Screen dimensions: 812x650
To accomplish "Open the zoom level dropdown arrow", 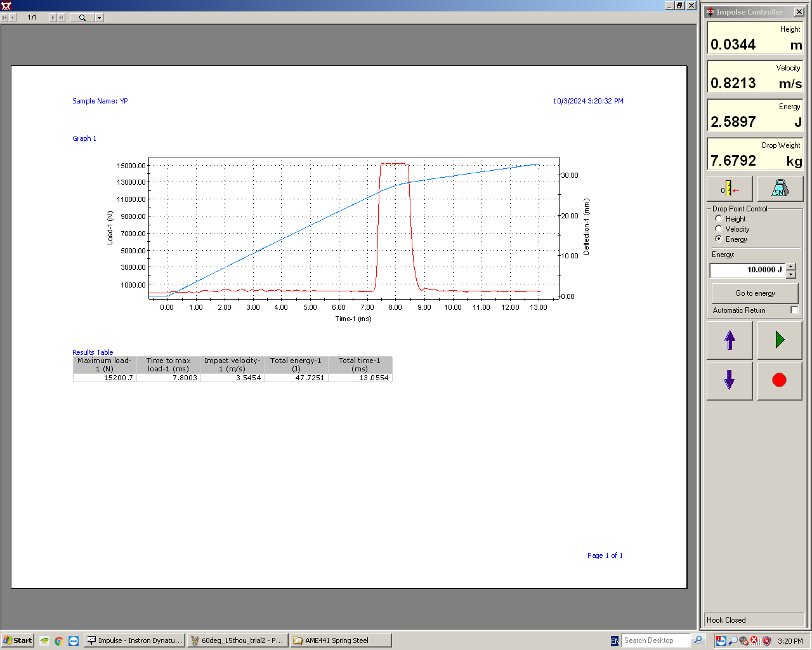I will [x=100, y=18].
